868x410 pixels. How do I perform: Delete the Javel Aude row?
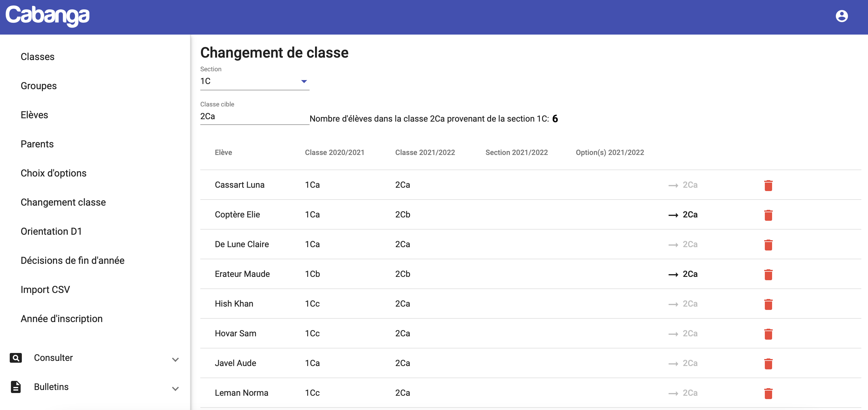click(768, 364)
